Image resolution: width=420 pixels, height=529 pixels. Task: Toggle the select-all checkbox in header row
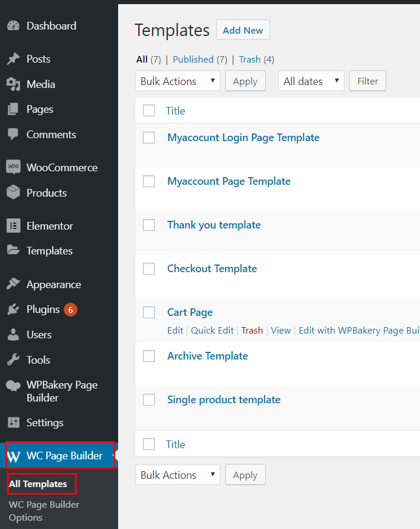tap(149, 110)
